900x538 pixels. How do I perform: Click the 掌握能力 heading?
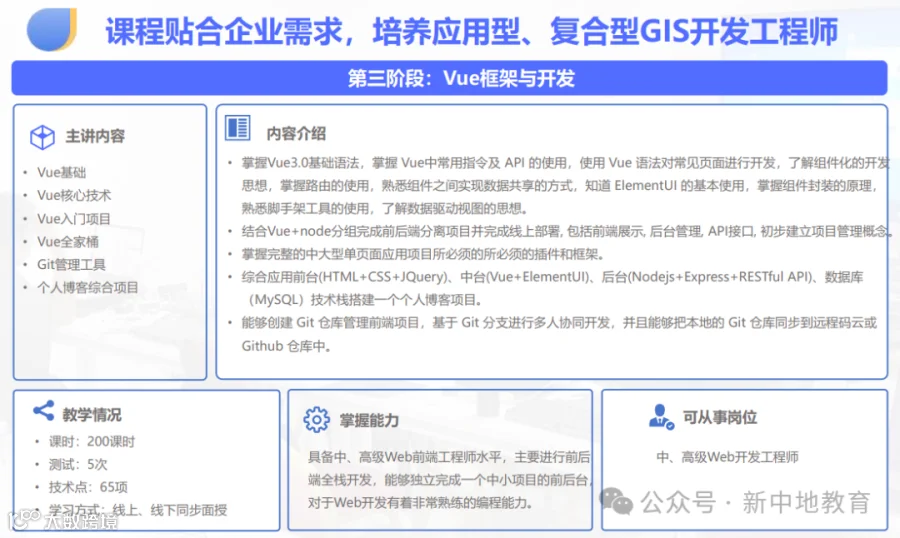369,420
